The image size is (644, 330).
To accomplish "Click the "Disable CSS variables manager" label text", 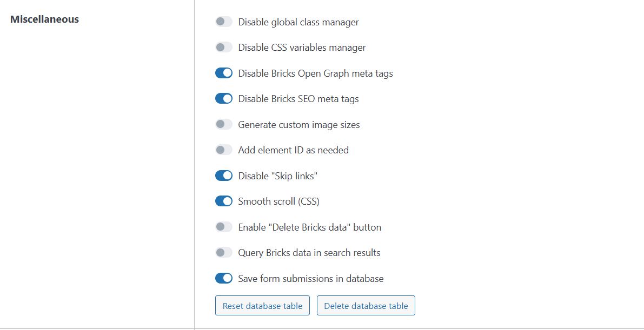I will (x=302, y=48).
